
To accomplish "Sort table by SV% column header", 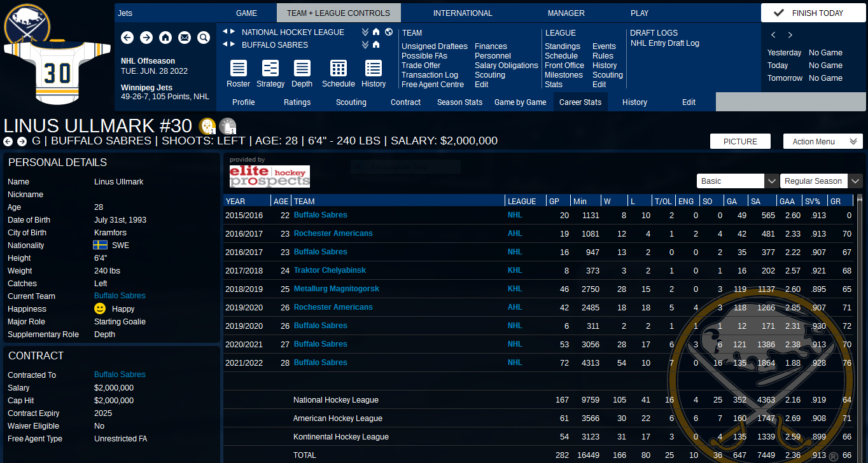I will [815, 201].
